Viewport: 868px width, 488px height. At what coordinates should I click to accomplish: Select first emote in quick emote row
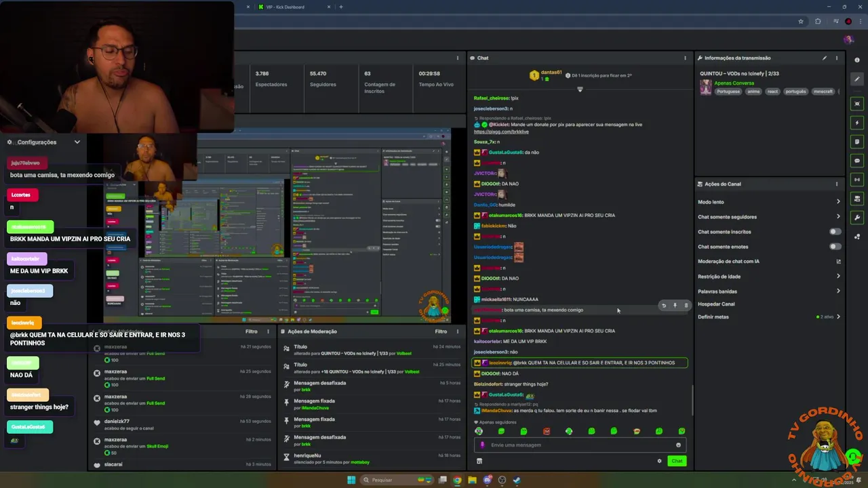pyautogui.click(x=479, y=431)
